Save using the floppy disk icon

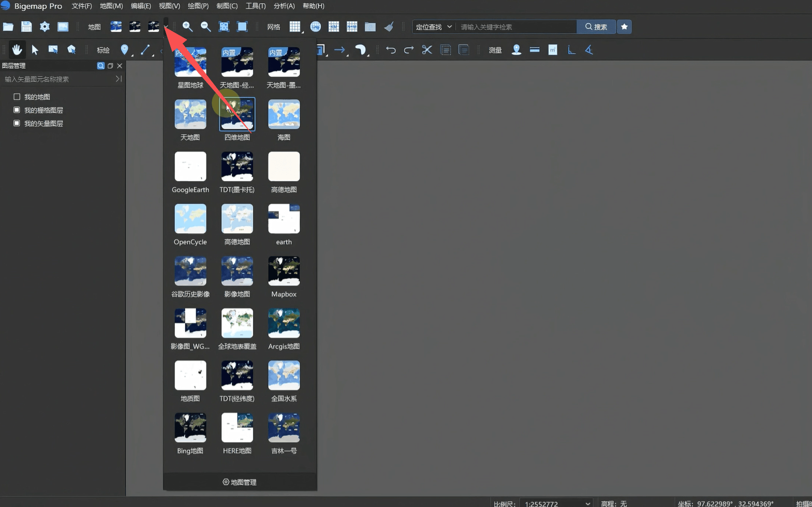coord(26,27)
